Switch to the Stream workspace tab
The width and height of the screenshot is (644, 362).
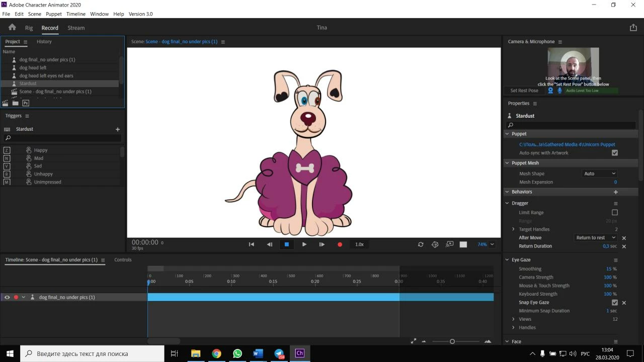pos(76,28)
